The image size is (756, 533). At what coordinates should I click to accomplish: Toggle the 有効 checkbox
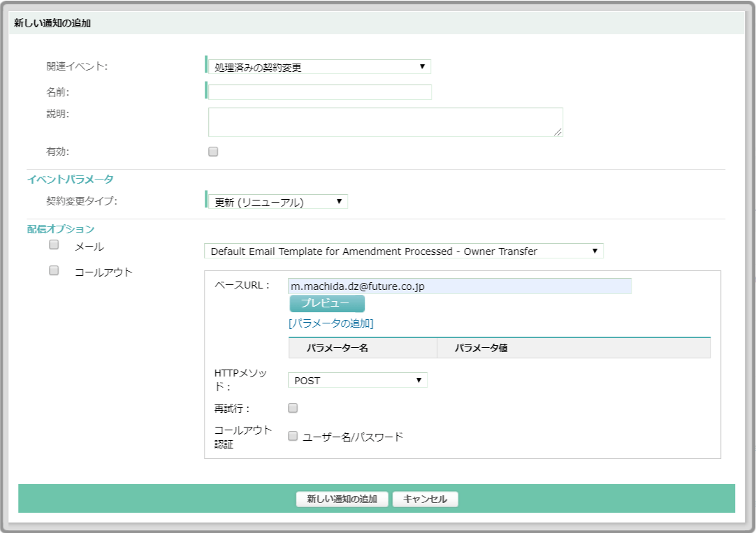213,152
